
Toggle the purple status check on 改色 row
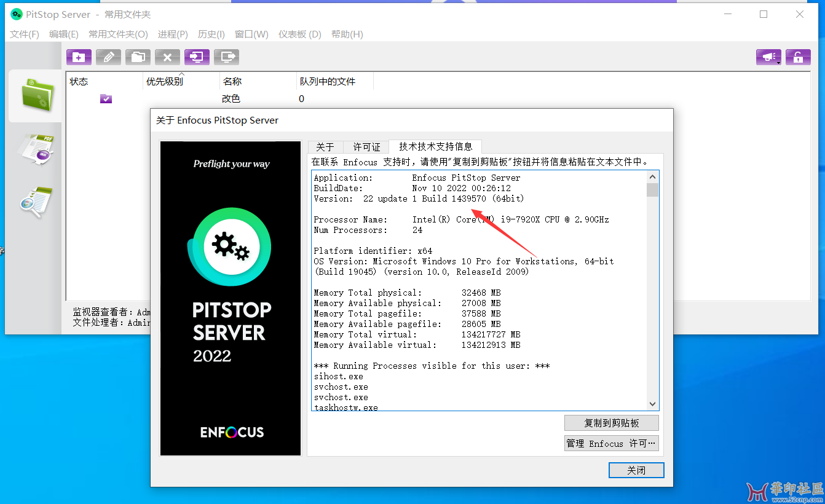(x=106, y=99)
